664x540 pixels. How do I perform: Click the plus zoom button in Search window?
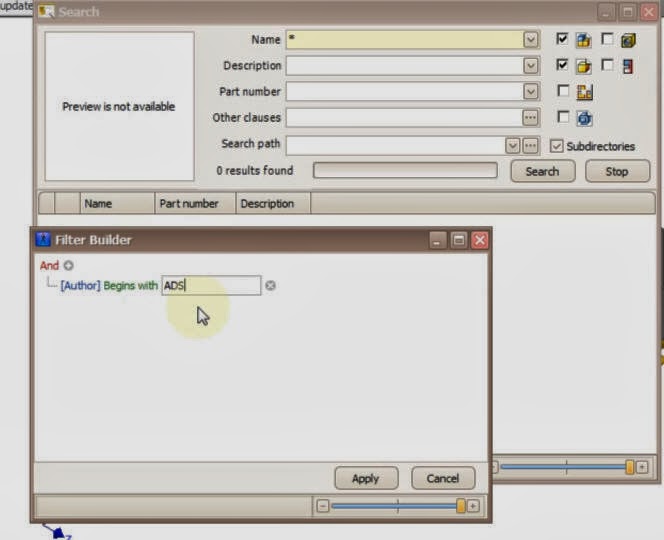pos(642,467)
